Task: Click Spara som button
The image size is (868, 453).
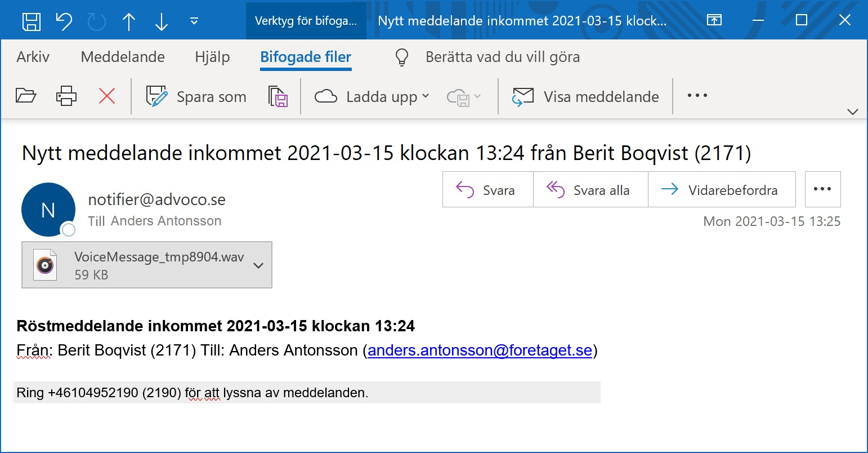Action: coord(196,96)
